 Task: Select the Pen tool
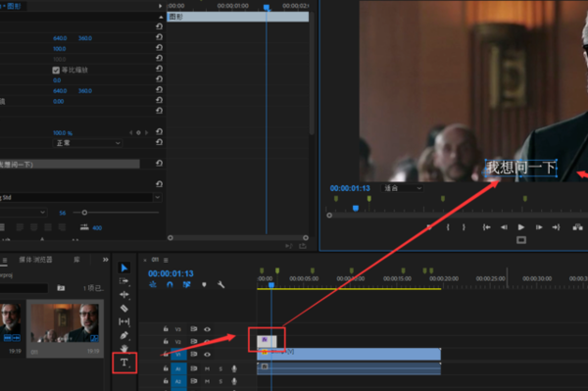click(x=124, y=335)
